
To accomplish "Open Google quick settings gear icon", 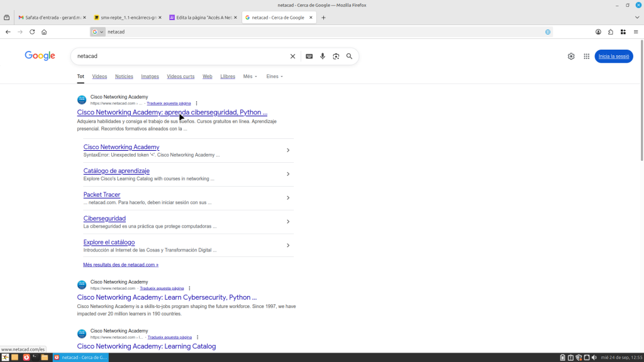I will tap(571, 57).
